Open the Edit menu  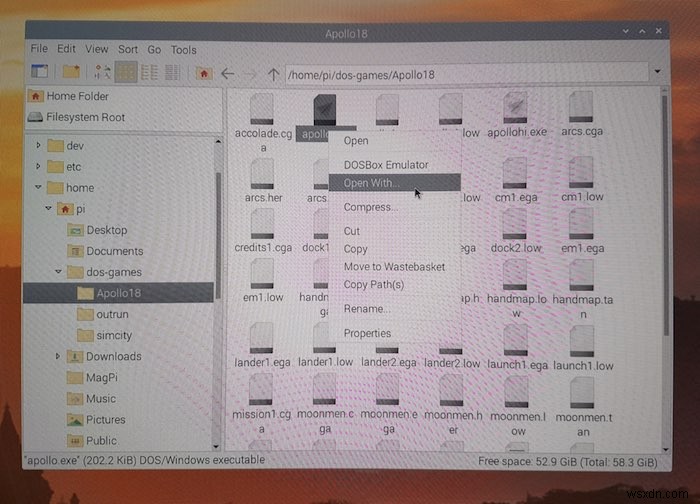[66, 49]
